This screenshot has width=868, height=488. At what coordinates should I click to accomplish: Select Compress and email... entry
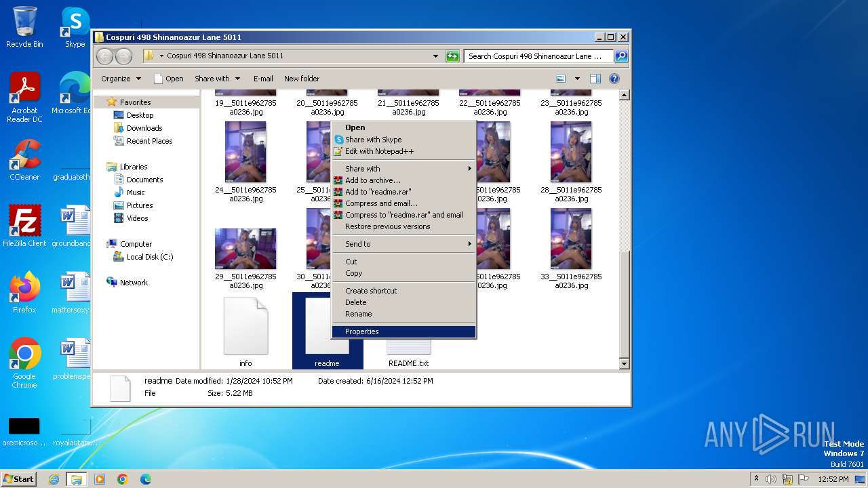[x=404, y=203]
